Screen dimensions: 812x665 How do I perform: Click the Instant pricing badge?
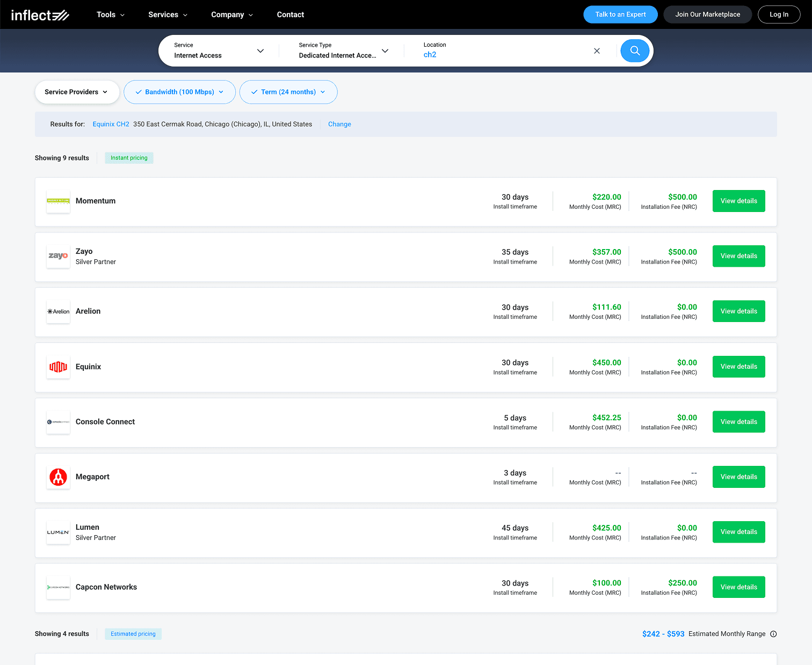(x=129, y=158)
